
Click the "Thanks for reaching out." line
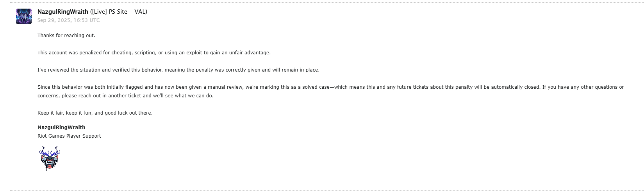point(66,36)
